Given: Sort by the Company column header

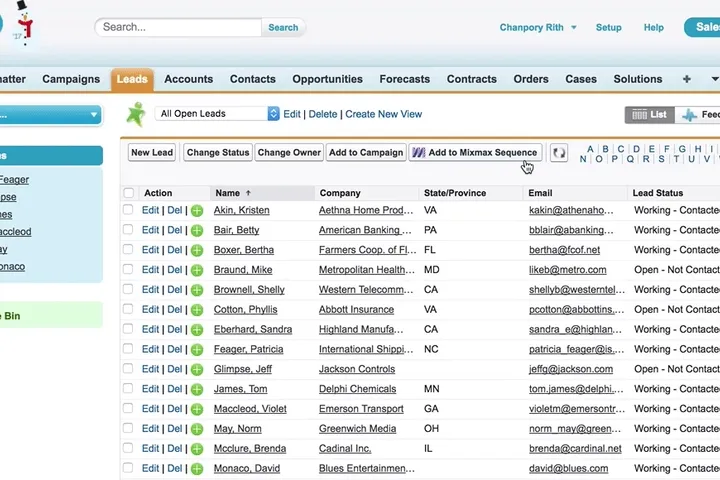Looking at the screenshot, I should 340,193.
